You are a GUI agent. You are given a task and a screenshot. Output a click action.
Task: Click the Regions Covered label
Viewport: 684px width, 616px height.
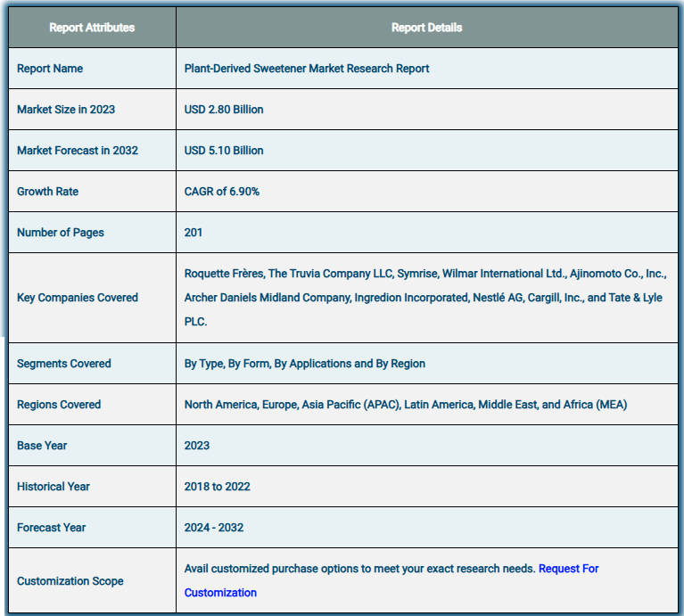pyautogui.click(x=59, y=405)
